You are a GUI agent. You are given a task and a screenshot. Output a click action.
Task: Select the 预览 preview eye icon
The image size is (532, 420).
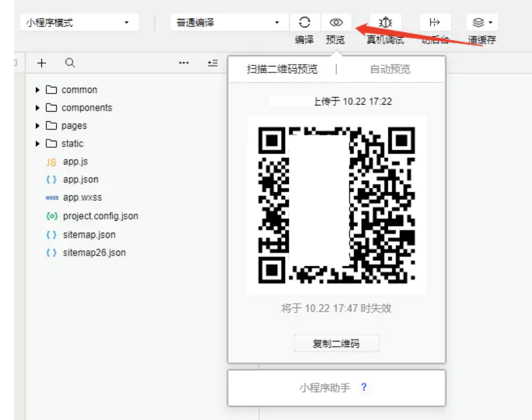[x=336, y=21]
